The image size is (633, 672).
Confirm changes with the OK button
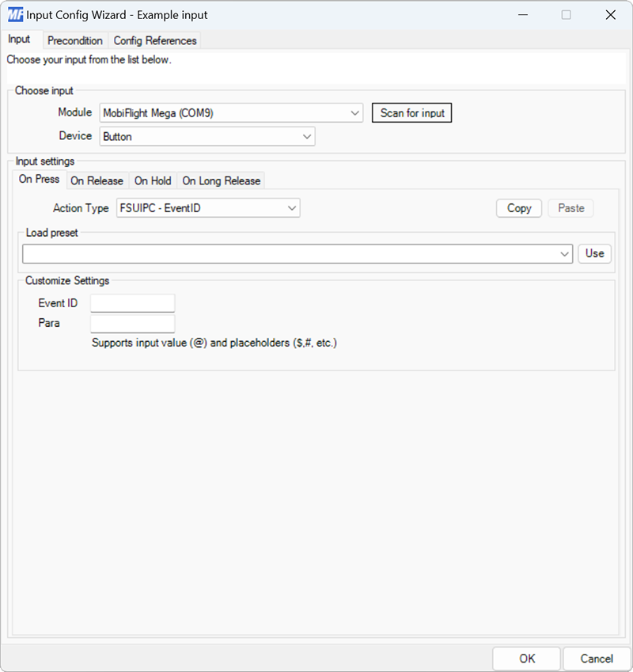pyautogui.click(x=527, y=659)
